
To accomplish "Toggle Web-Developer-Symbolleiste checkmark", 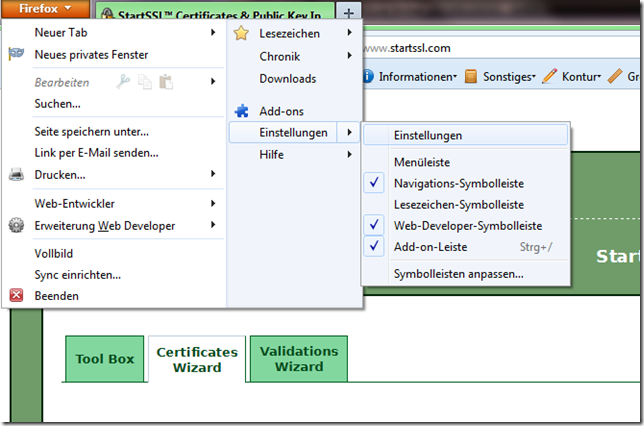I will (x=374, y=225).
